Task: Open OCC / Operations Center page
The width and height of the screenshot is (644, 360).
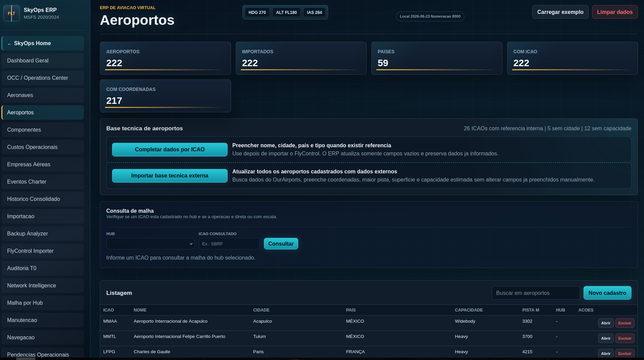Action: (x=43, y=78)
